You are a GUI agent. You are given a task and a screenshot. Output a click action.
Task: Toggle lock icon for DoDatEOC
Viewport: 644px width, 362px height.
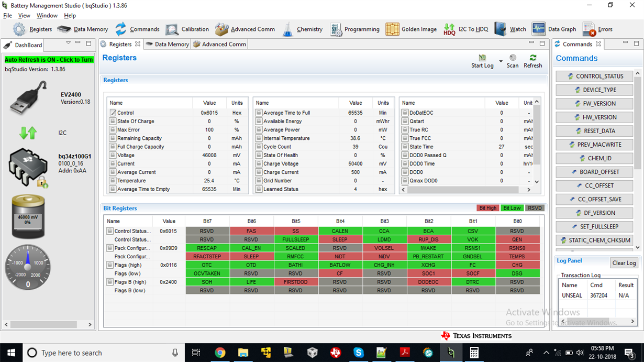click(x=405, y=113)
